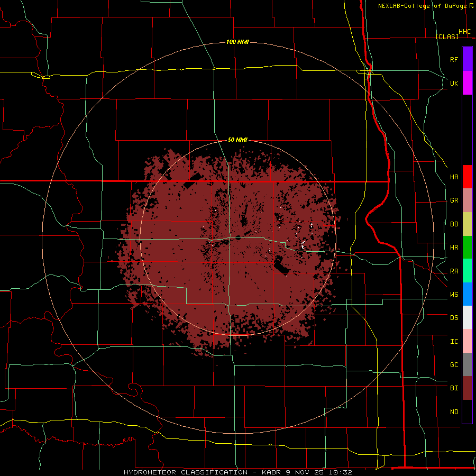476x476 pixels.
Task: Click the gray GC legend swatch
Action: (x=467, y=364)
